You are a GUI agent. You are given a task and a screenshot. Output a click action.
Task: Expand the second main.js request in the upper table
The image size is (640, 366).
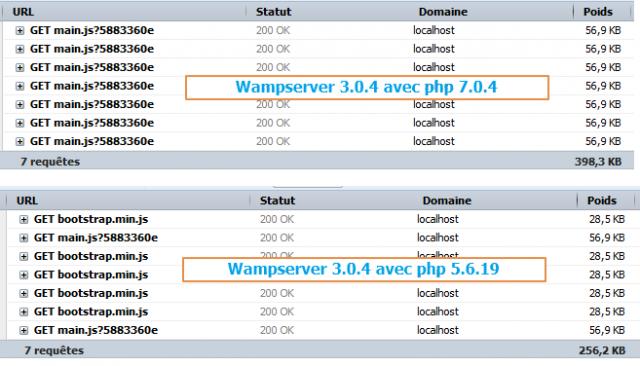(20, 49)
